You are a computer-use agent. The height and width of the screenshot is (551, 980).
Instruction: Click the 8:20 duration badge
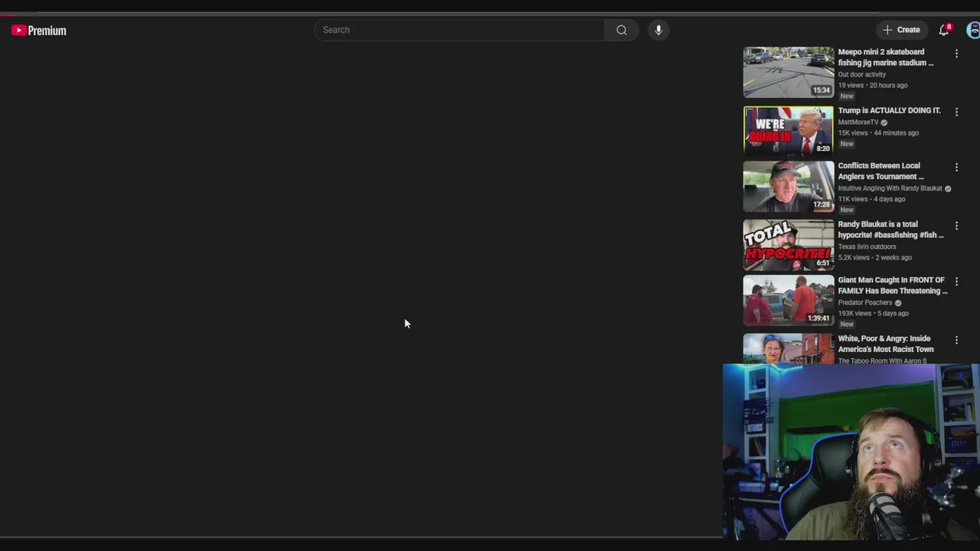point(823,148)
